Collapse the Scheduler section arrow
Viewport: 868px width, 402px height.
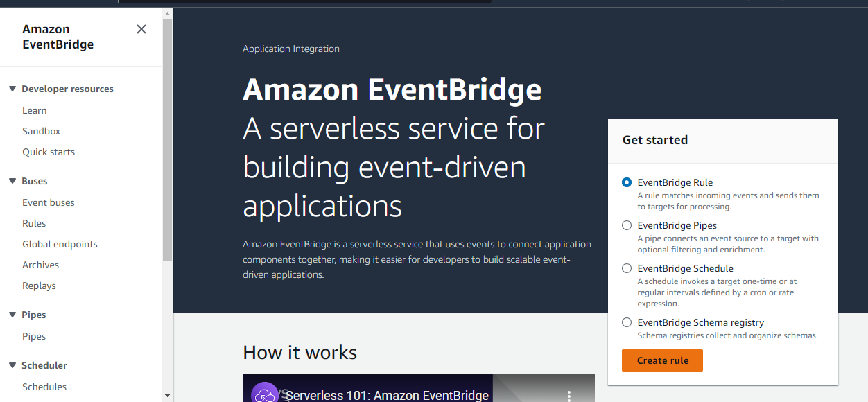coord(12,365)
